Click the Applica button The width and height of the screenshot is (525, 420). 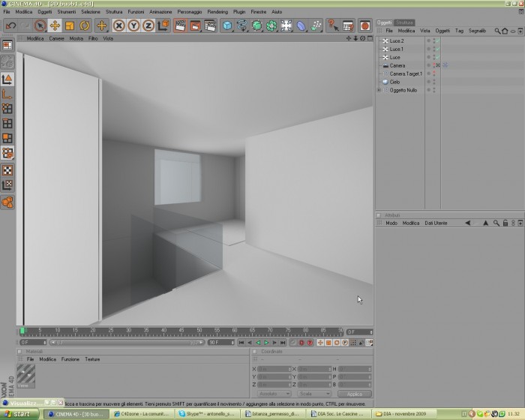(355, 394)
